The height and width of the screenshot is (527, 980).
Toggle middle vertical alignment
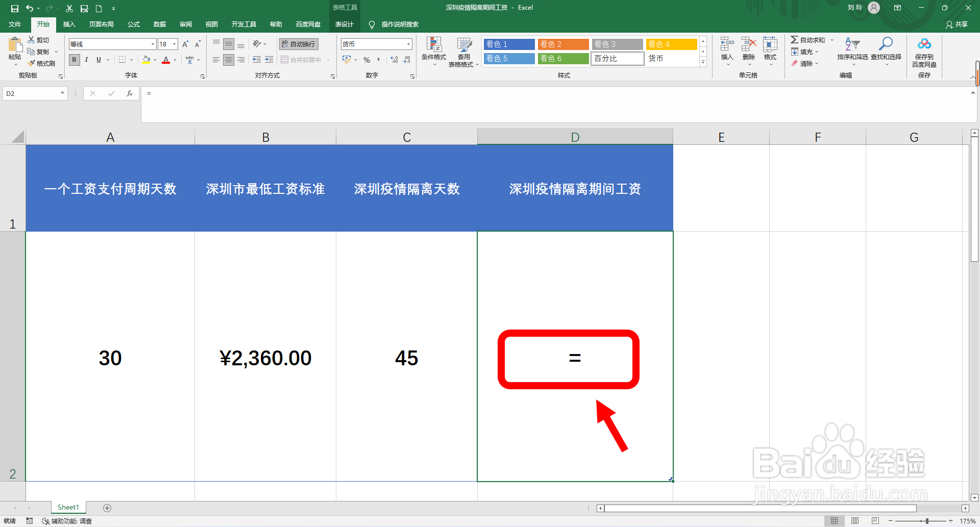click(x=229, y=44)
